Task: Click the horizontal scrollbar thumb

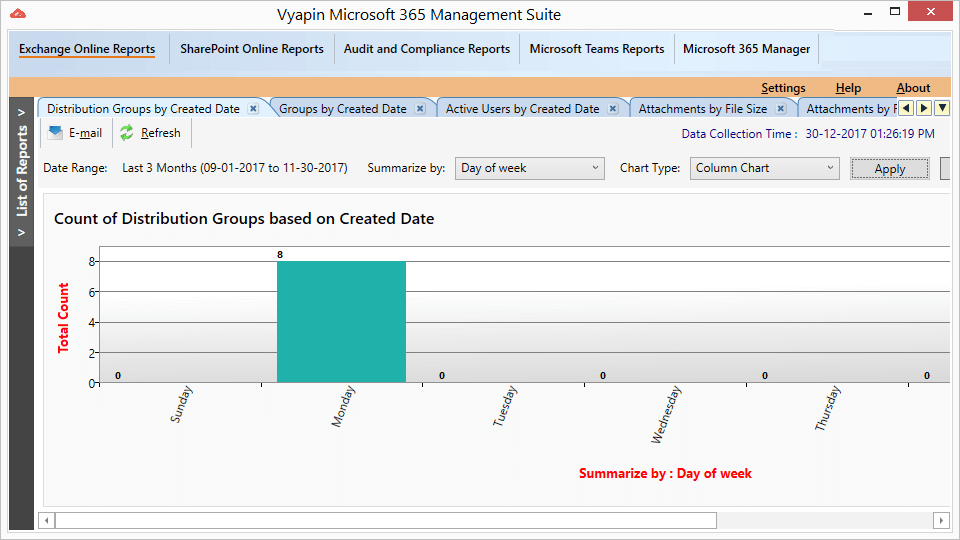Action: pos(386,520)
